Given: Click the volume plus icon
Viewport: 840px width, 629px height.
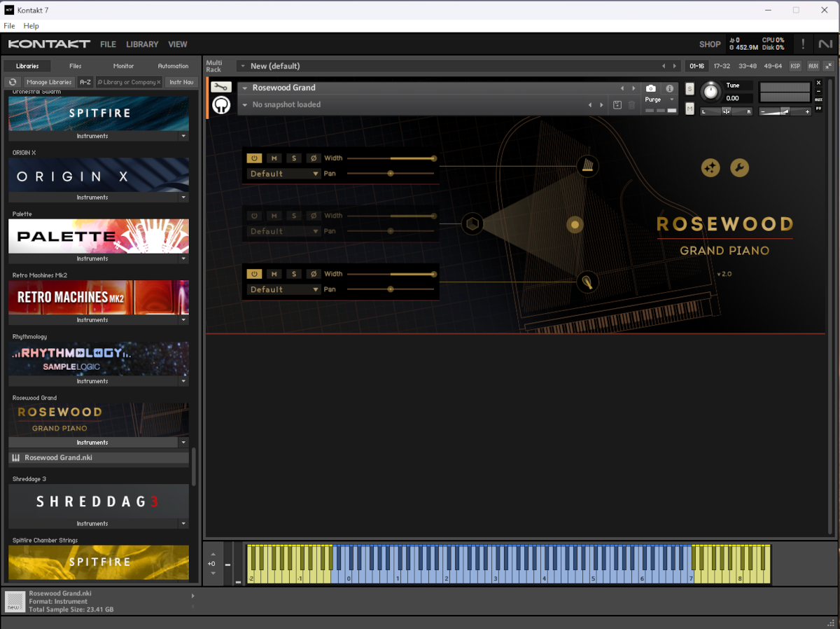Looking at the screenshot, I should tap(807, 111).
